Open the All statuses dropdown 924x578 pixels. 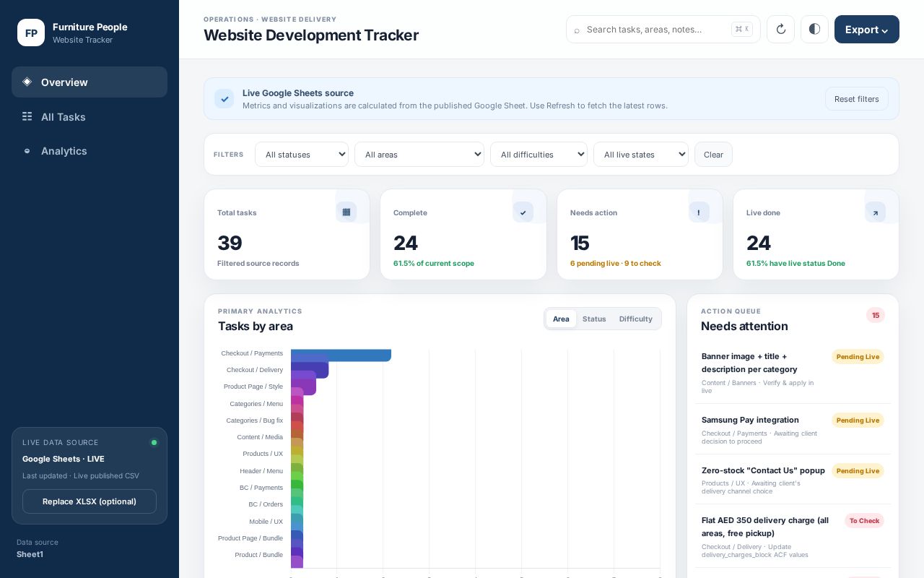(x=302, y=155)
